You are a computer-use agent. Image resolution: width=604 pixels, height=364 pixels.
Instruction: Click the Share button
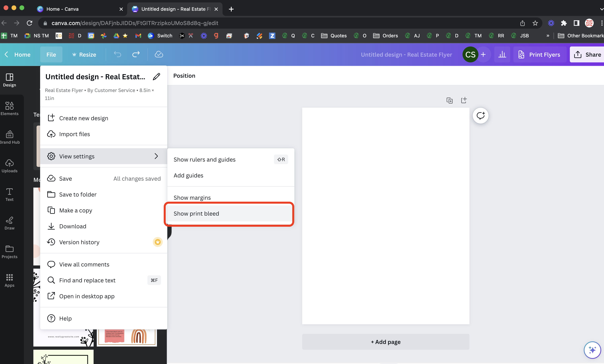(x=587, y=54)
